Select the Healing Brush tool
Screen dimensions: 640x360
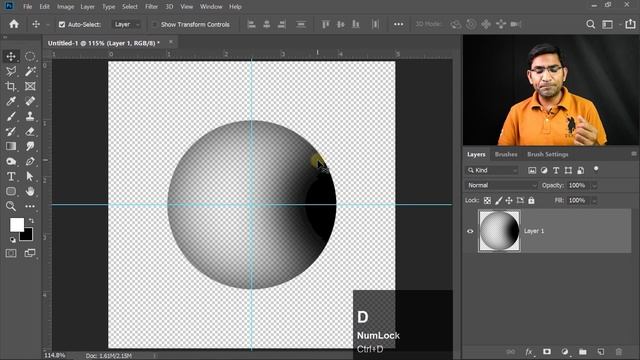point(30,101)
